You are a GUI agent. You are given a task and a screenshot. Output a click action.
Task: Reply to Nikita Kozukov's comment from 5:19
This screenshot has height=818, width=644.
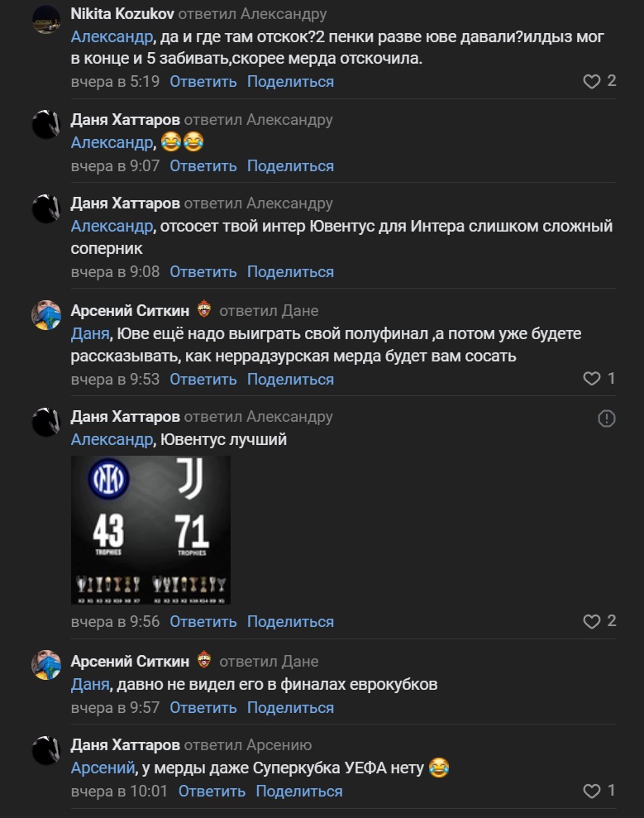pyautogui.click(x=203, y=82)
